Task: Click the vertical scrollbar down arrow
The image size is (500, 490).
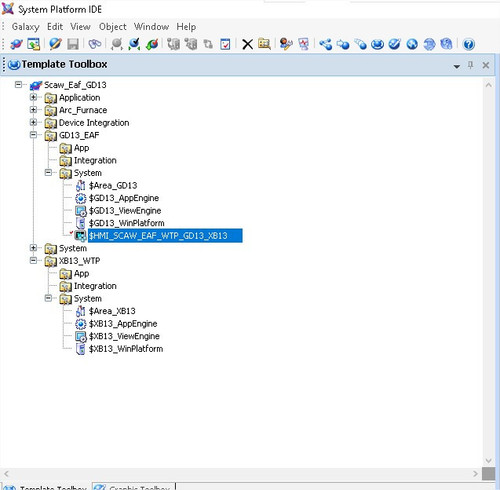Action: click(x=488, y=461)
